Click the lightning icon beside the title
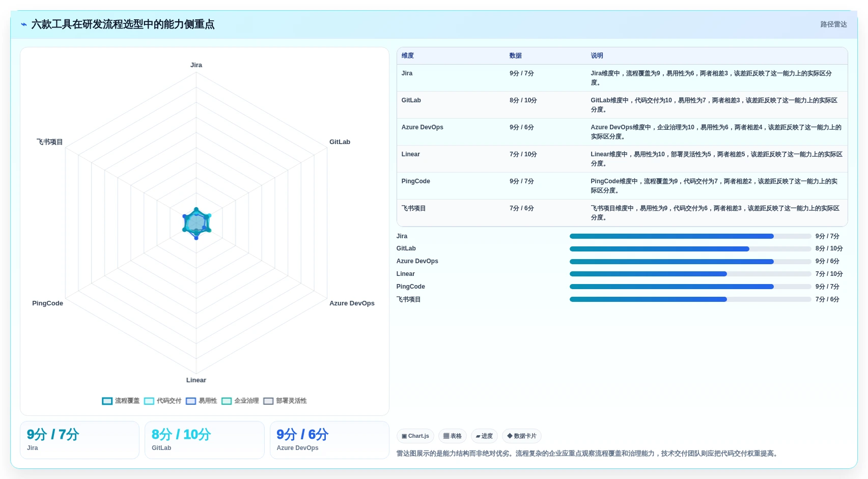 pos(23,24)
